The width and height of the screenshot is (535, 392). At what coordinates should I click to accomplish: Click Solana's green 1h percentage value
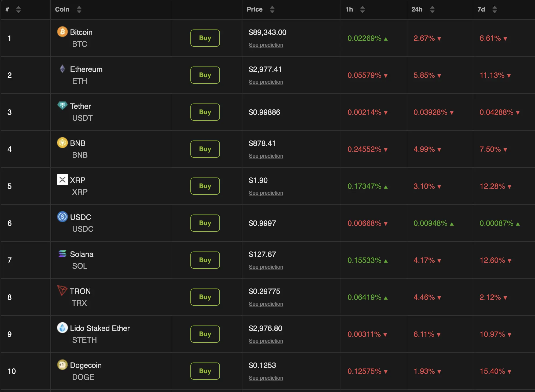coord(364,260)
